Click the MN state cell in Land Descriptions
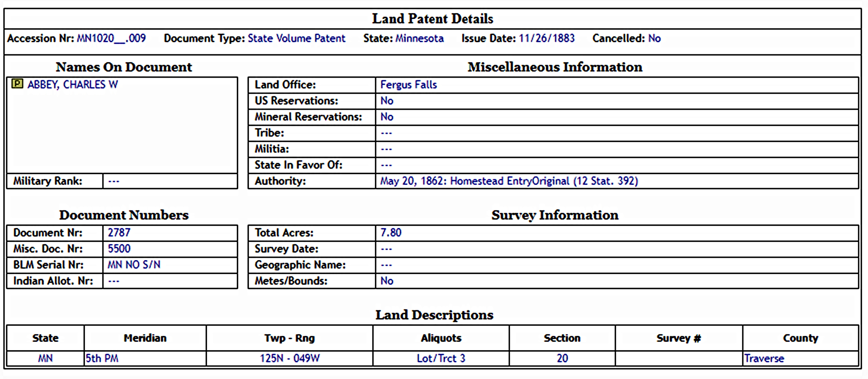 [45, 358]
